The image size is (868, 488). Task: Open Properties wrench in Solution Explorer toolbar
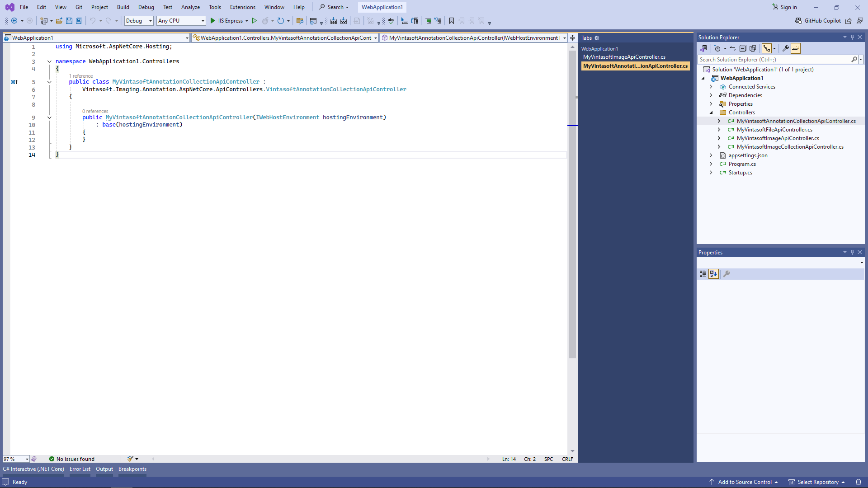[786, 48]
